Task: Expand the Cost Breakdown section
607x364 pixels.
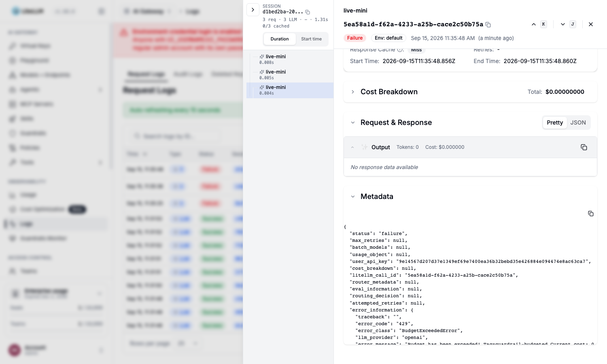Action: click(x=353, y=92)
